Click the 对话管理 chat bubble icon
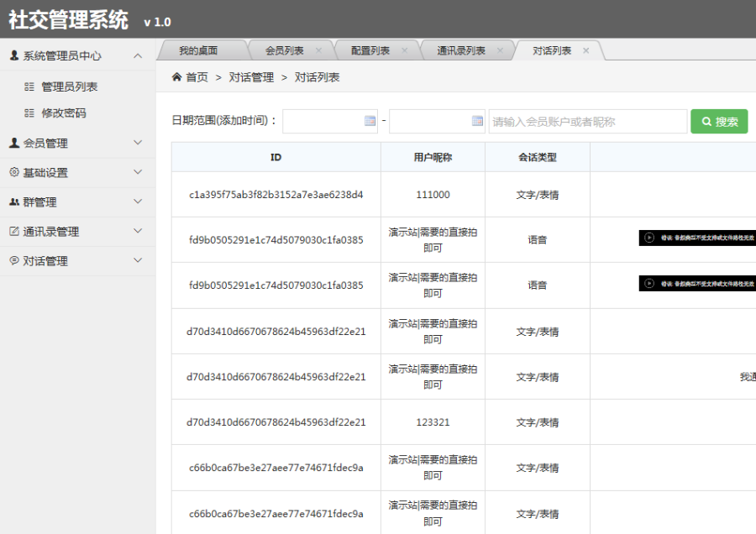756x534 pixels. (14, 261)
